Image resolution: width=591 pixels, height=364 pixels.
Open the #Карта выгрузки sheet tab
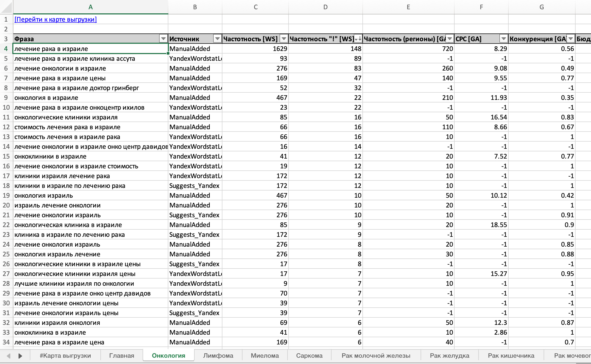pyautogui.click(x=65, y=356)
